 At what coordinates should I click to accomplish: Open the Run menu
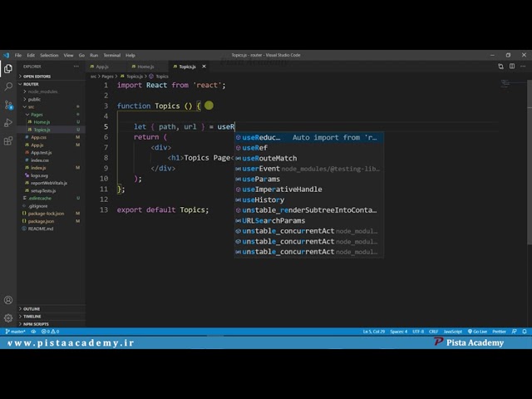(x=94, y=56)
